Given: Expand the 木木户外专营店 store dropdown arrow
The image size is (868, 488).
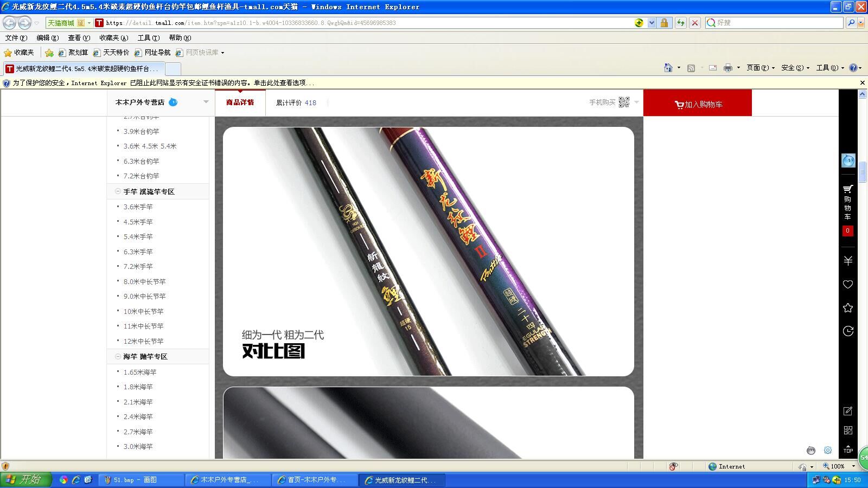Looking at the screenshot, I should pos(206,102).
